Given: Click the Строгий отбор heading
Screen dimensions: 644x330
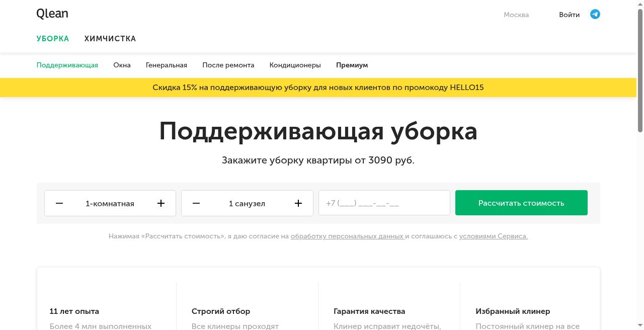Looking at the screenshot, I should click(x=221, y=311).
